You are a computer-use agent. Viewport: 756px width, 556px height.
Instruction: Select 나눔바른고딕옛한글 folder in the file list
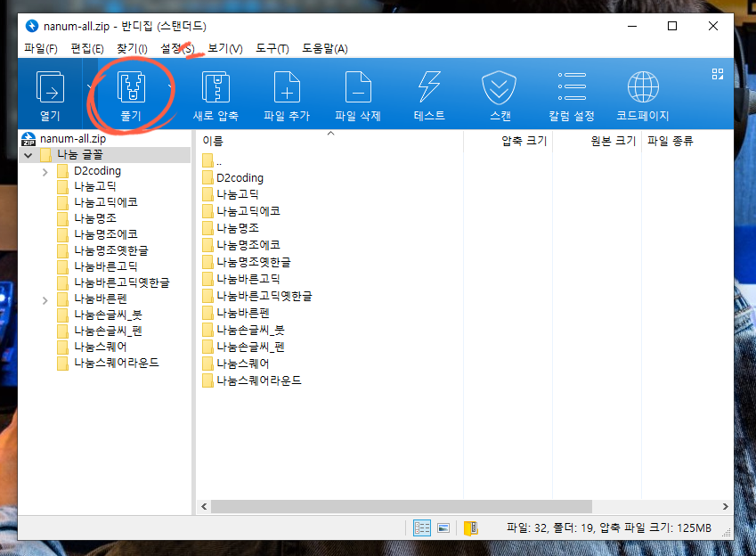(257, 296)
